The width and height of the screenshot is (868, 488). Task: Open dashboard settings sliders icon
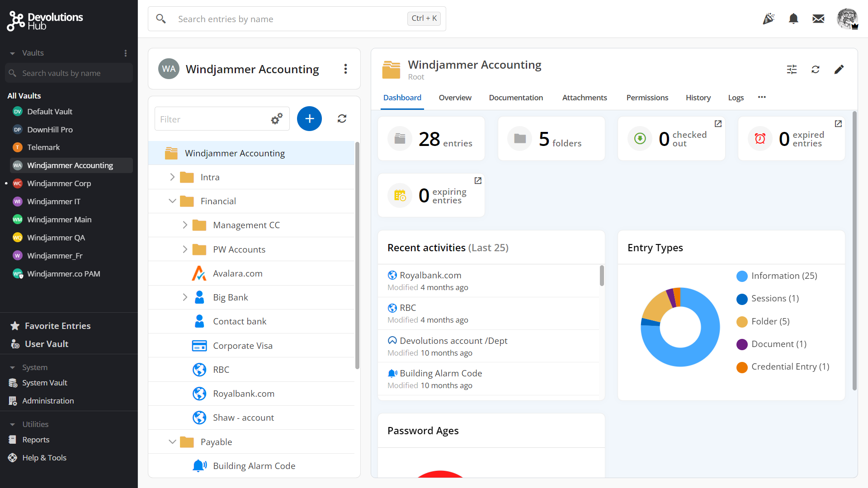[792, 70]
